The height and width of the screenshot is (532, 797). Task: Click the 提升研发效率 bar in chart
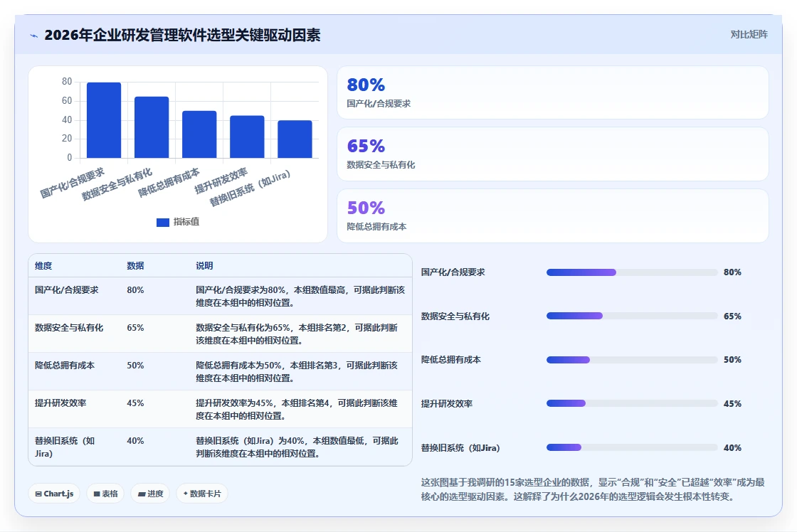[x=247, y=137]
